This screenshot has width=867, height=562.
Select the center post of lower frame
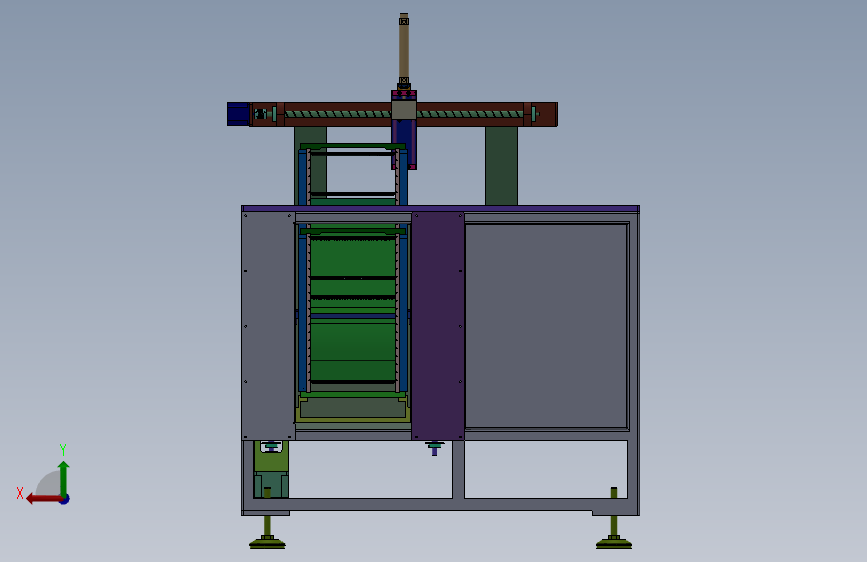458,469
